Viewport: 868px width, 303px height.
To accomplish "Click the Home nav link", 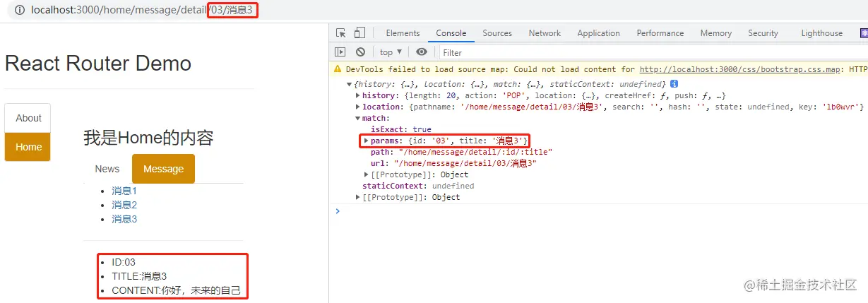I will [x=28, y=147].
